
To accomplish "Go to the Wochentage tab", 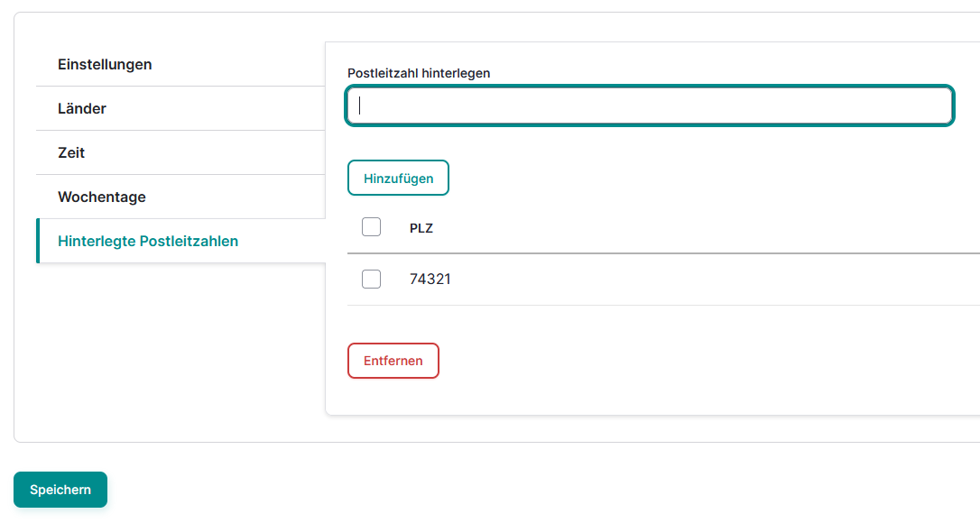I will pos(102,197).
